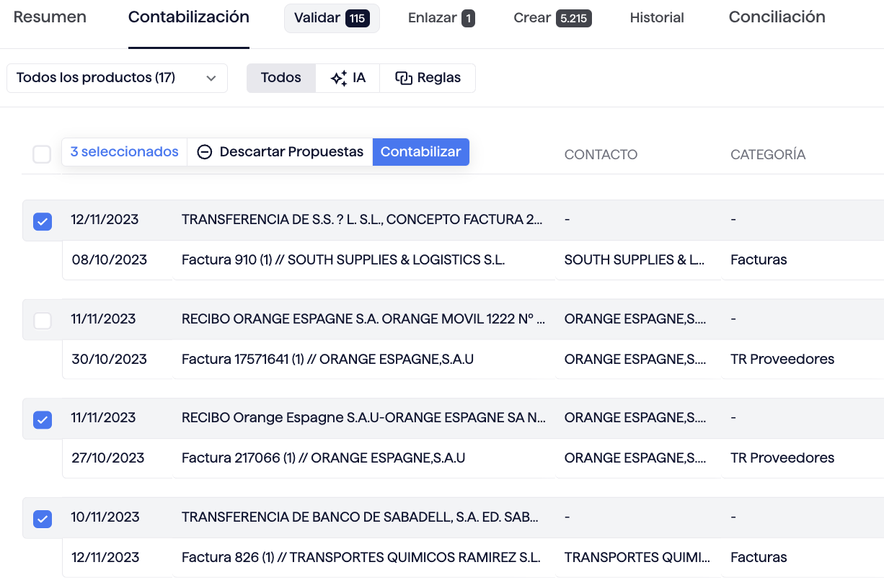Click the SOUTH SUPPLIES & L... contact cell
The height and width of the screenshot is (588, 884).
(635, 260)
